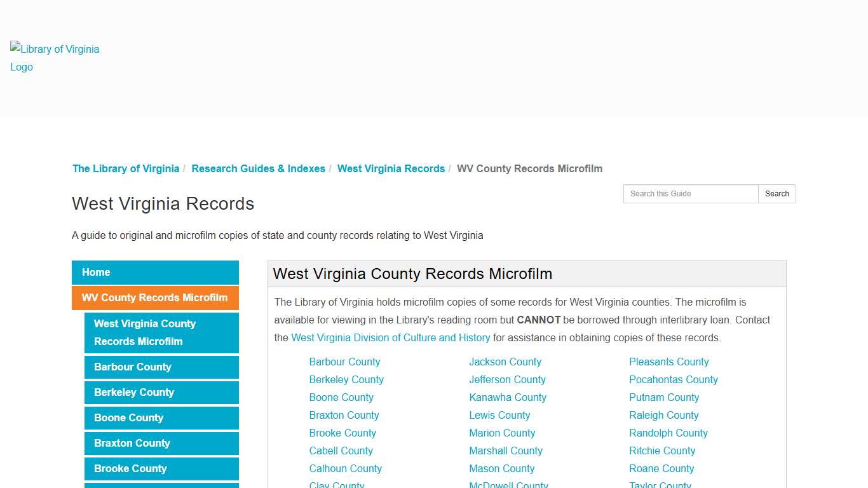
Task: Open Brooke County sidebar entry
Action: pos(130,468)
